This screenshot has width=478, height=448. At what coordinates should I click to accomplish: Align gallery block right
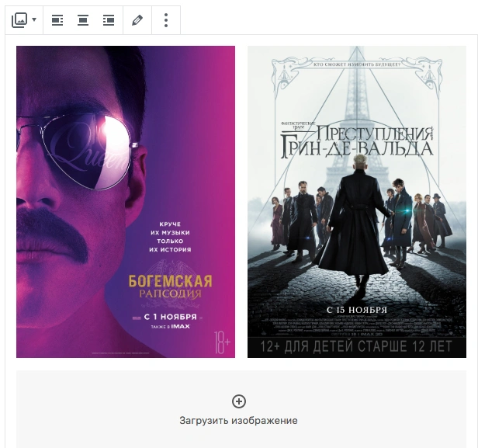coord(109,20)
